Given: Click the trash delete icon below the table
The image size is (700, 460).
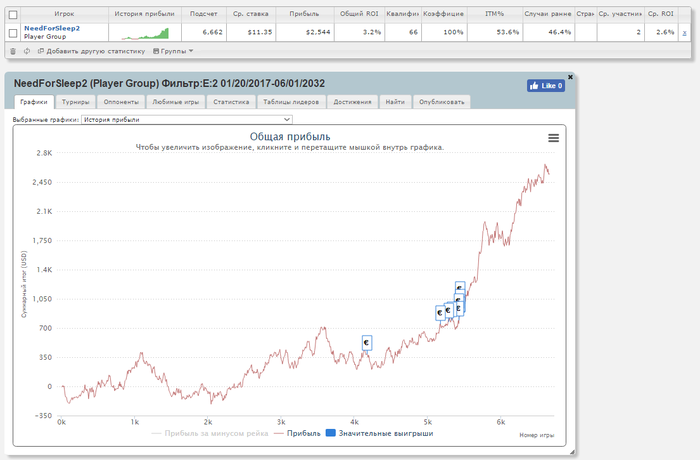Looking at the screenshot, I should [13, 51].
